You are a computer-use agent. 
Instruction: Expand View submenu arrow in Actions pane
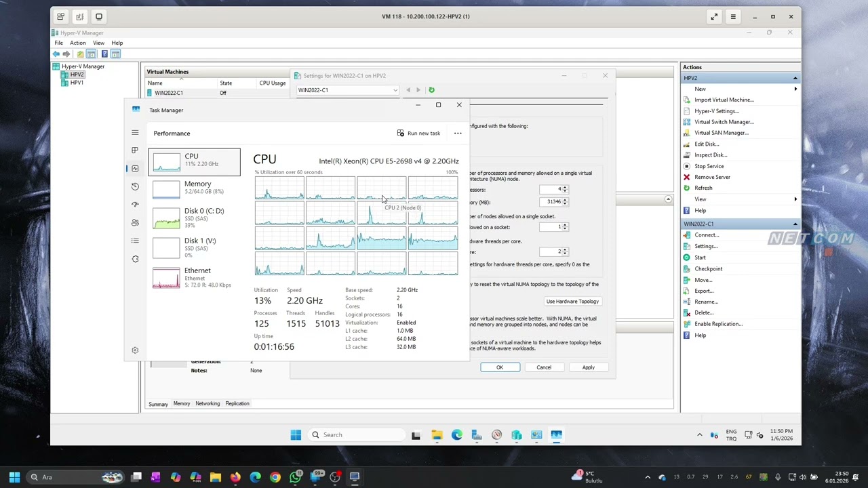pyautogui.click(x=795, y=199)
